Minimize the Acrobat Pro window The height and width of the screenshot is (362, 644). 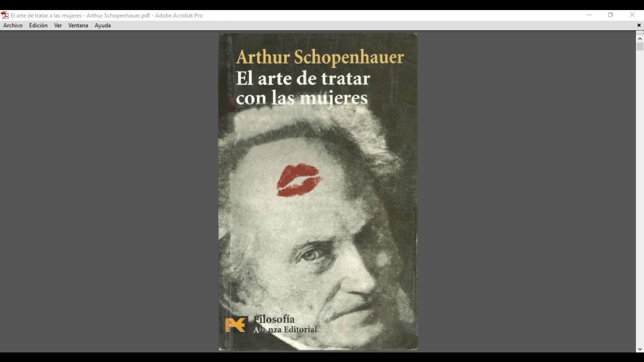pos(589,15)
